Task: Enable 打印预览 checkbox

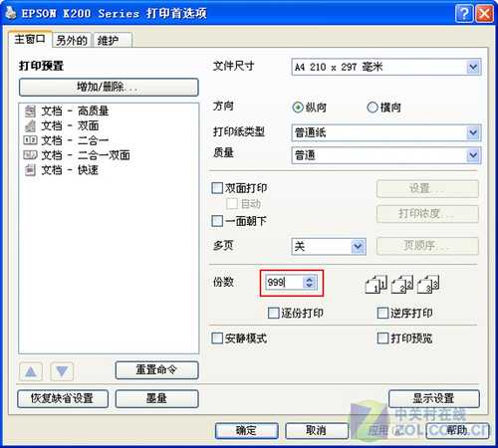Action: 382,338
